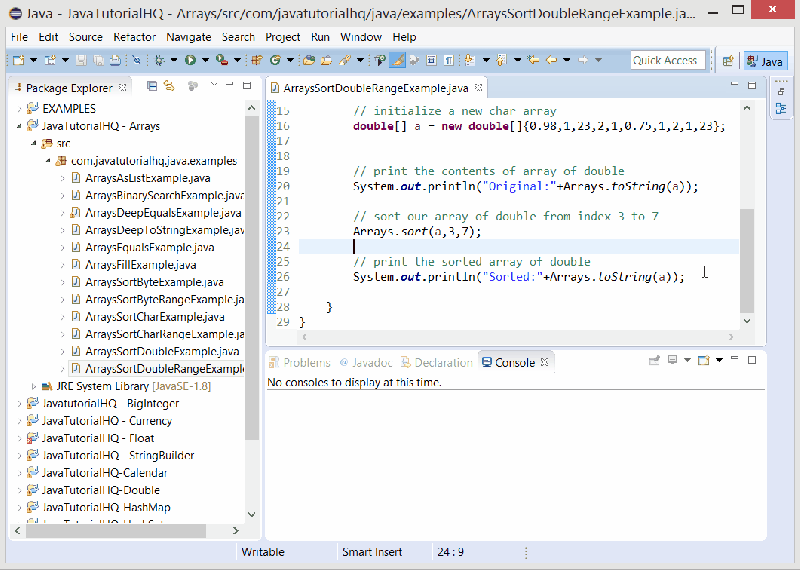The height and width of the screenshot is (570, 800).
Task: Select ArraysAsListExample.java in tree
Action: [x=147, y=178]
